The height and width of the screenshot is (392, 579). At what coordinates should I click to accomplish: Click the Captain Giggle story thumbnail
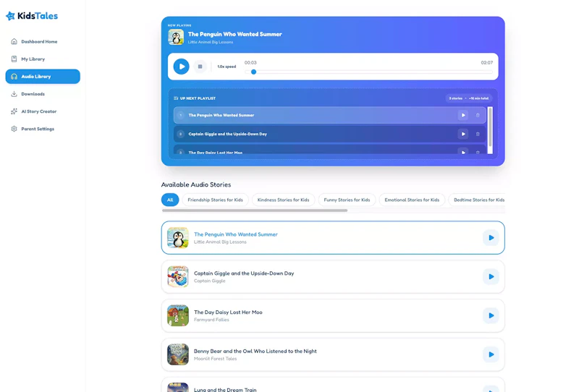(x=177, y=276)
